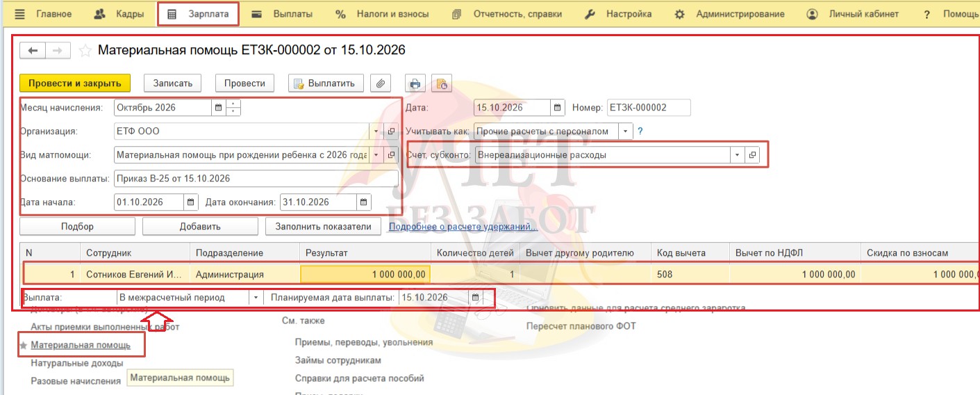Select employee cell Сотников Евгений
This screenshot has height=395, width=980.
(x=135, y=275)
